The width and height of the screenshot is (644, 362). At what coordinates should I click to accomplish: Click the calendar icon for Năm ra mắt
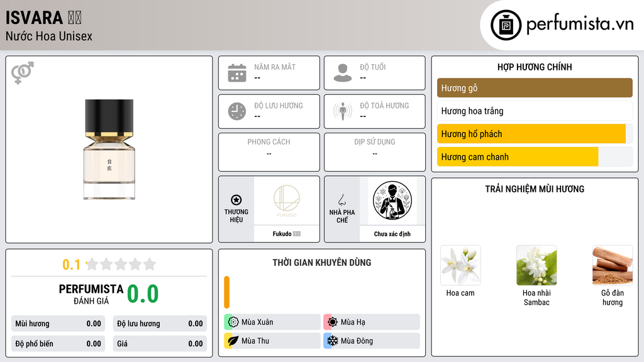coord(237,73)
